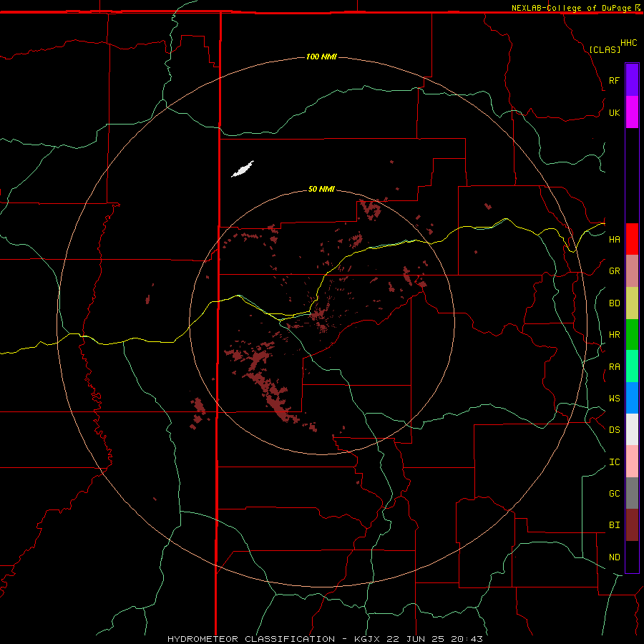The height and width of the screenshot is (644, 644).
Task: Select the GC gray legend swatch
Action: click(x=632, y=493)
